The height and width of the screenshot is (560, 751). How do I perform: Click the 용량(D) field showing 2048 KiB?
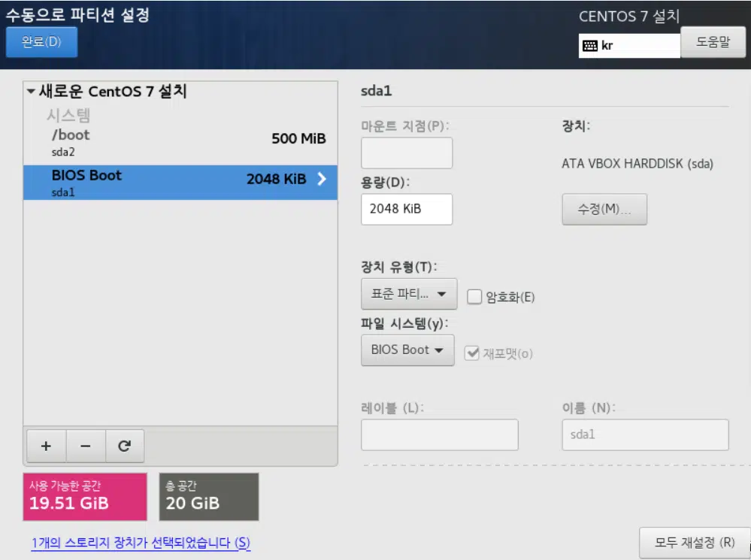tap(407, 210)
